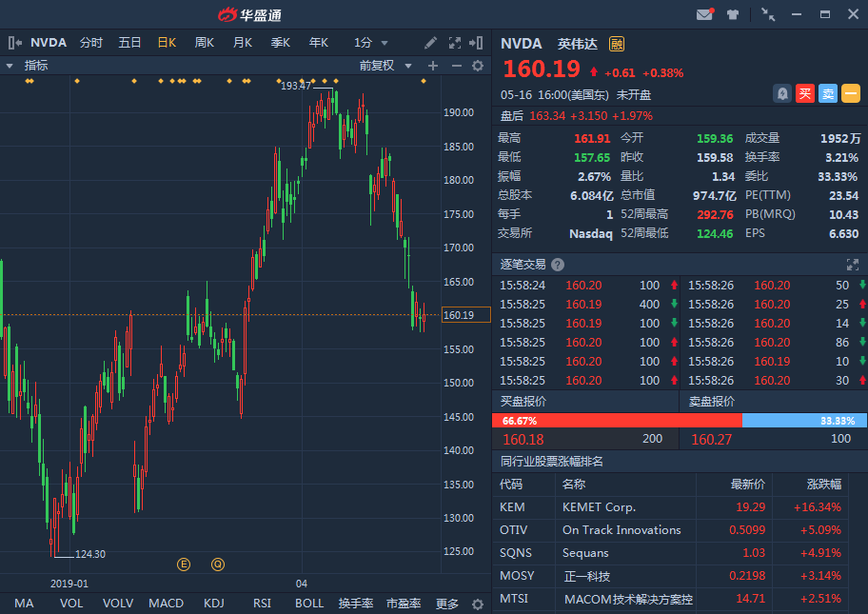Screen dimensions: 868x614
Task: Toggle the right quote panel arrow
Action: tap(478, 43)
